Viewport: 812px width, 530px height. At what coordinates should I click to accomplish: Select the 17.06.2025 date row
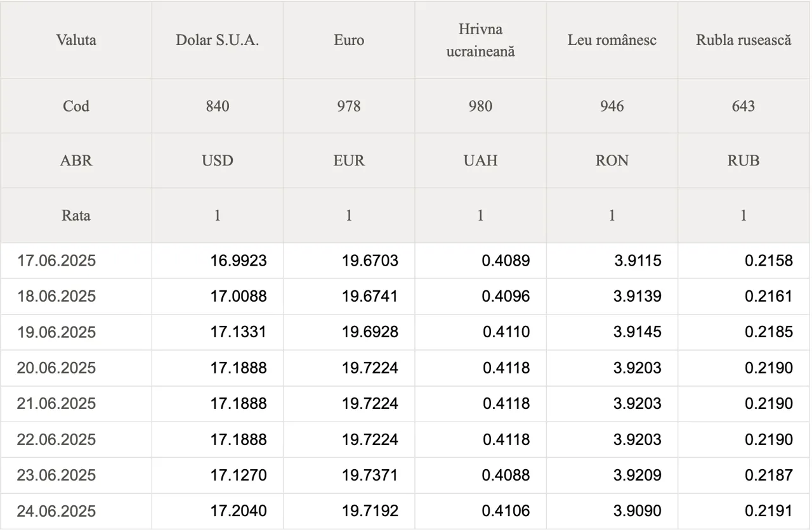(x=405, y=260)
